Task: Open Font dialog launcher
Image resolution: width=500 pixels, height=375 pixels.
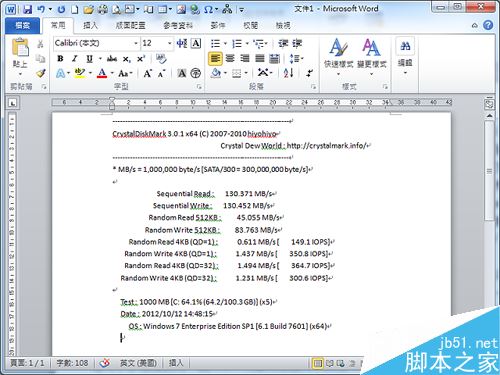Action: (199, 87)
